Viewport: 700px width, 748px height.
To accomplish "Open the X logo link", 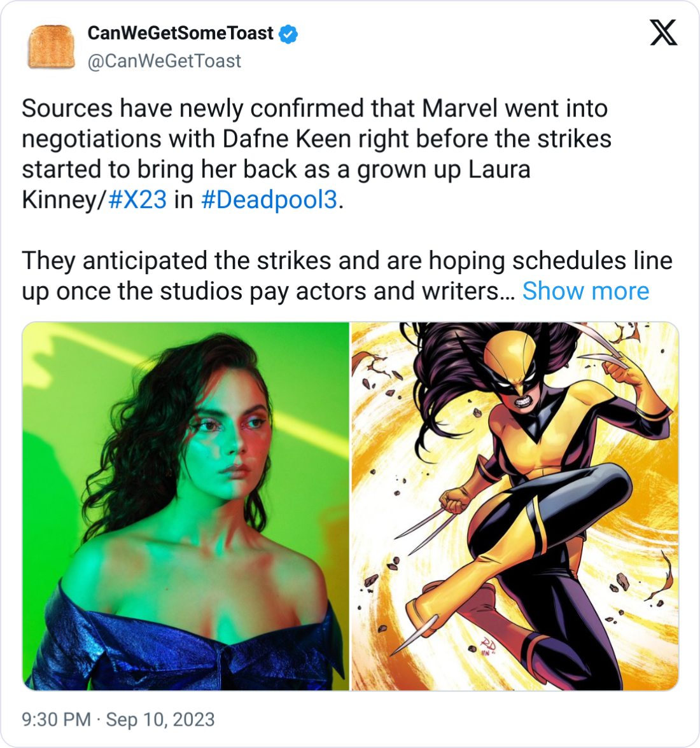I will [663, 32].
